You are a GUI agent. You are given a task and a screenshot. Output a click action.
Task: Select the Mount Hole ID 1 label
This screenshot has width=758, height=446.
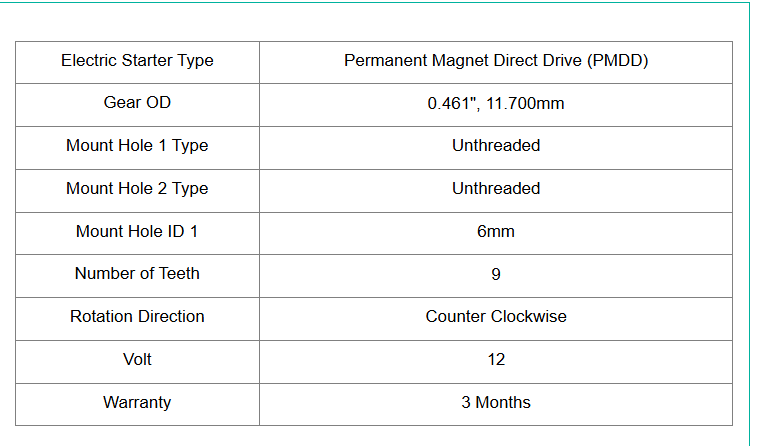click(x=137, y=231)
